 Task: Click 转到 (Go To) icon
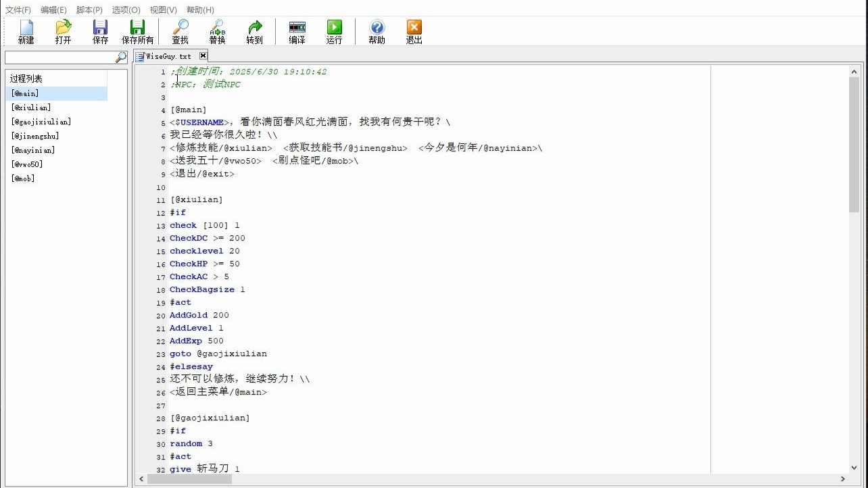point(255,32)
